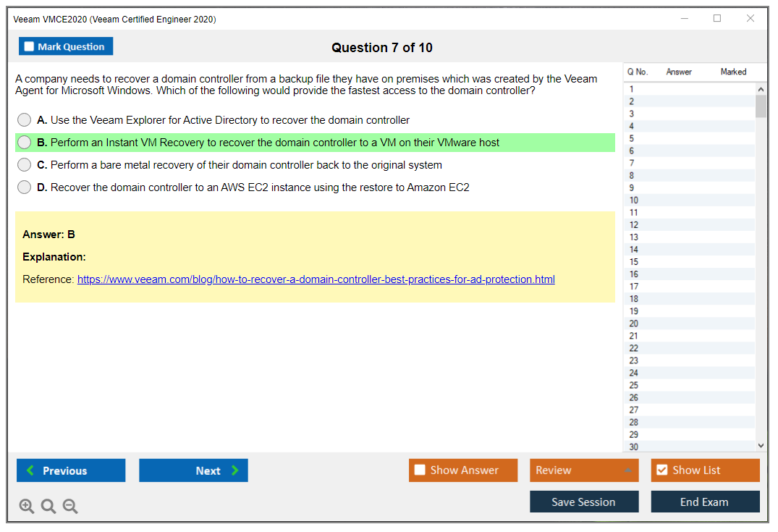Screen dimensions: 778x532
Task: Open the Review dropdown
Action: click(x=584, y=470)
